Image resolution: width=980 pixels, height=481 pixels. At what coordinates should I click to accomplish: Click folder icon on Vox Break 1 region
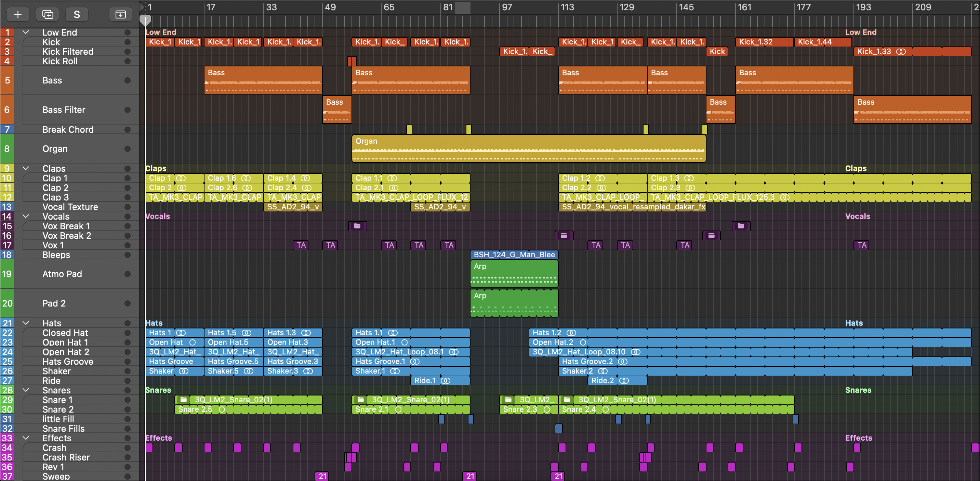point(357,226)
